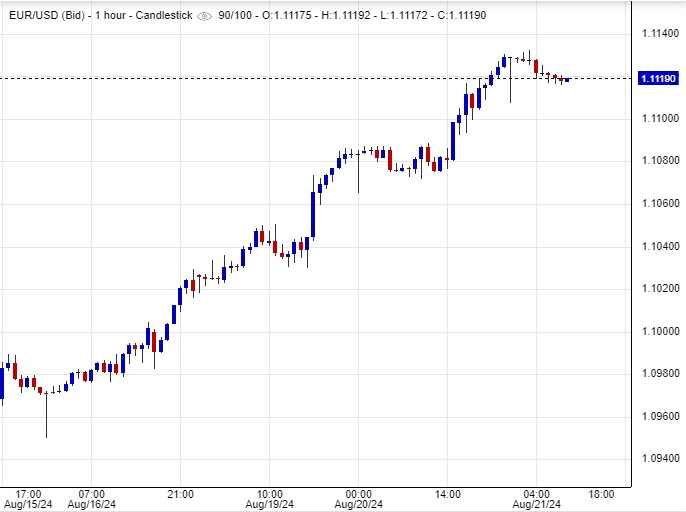This screenshot has height=512, width=686.
Task: Click the 90/100 bar count indicator
Action: coord(237,17)
